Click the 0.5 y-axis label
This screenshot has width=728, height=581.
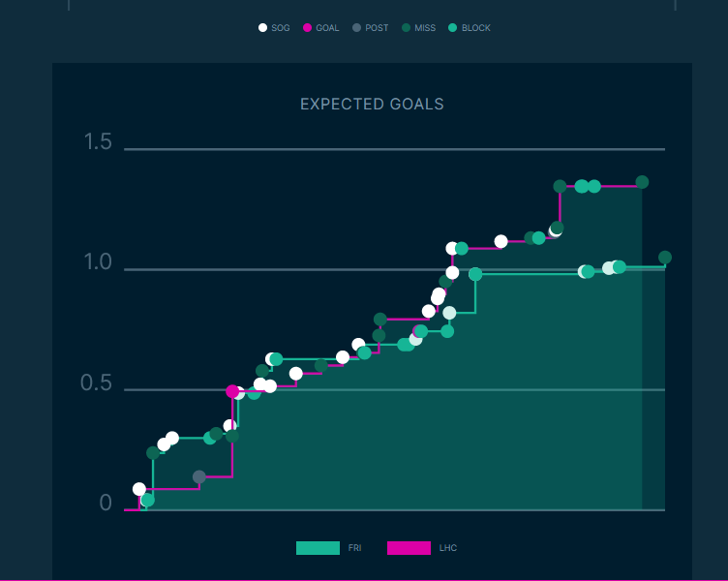pos(96,384)
